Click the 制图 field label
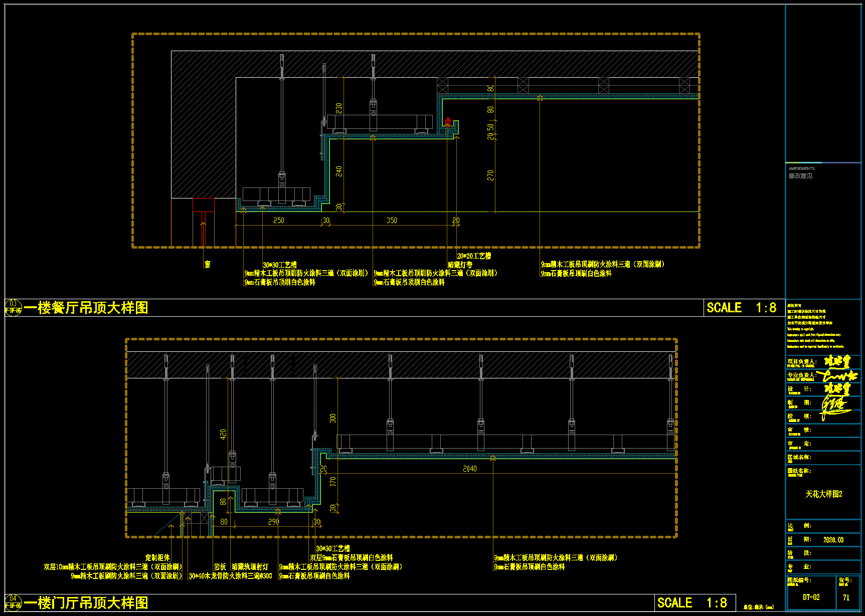The width and height of the screenshot is (865, 616). click(x=799, y=402)
